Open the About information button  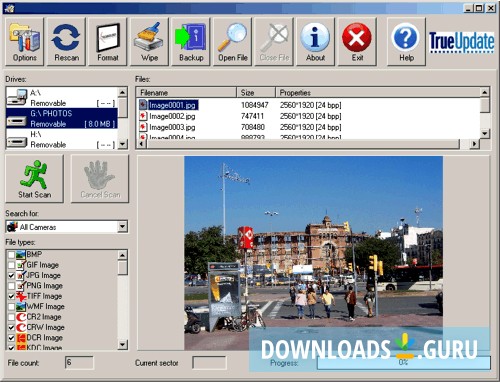pyautogui.click(x=315, y=42)
